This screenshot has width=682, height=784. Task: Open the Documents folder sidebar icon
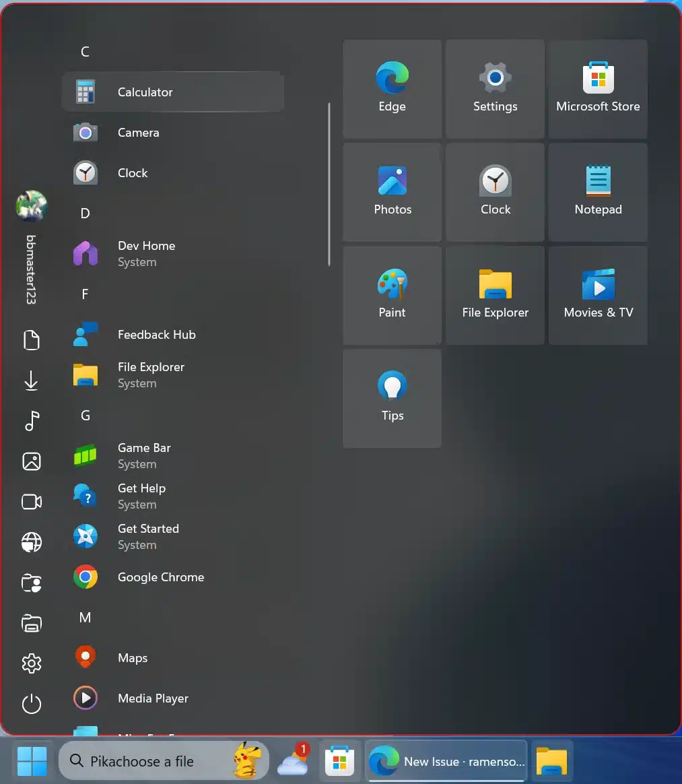(32, 340)
